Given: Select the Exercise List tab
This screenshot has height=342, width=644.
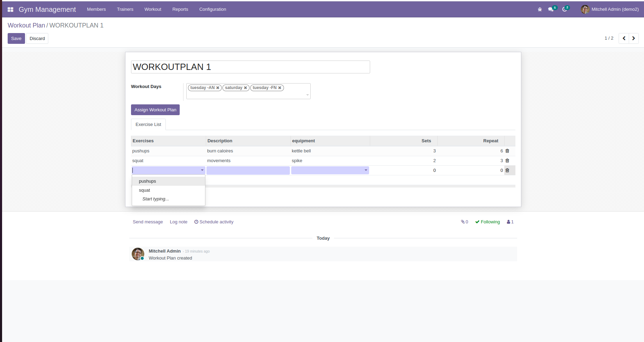Looking at the screenshot, I should (148, 125).
